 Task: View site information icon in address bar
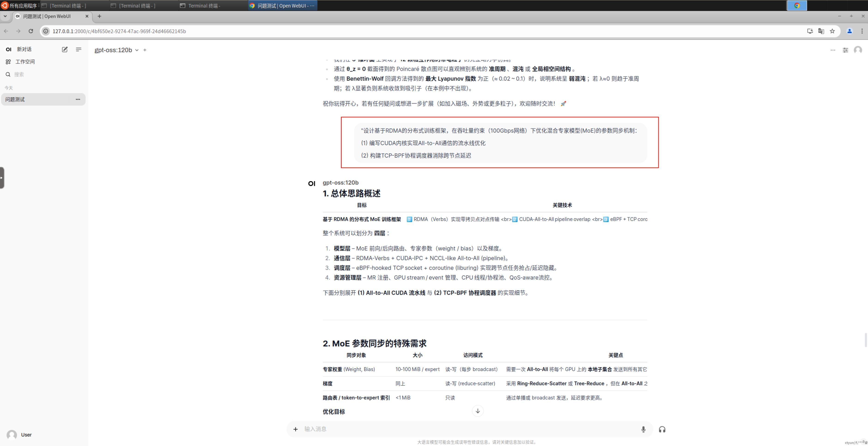point(46,31)
